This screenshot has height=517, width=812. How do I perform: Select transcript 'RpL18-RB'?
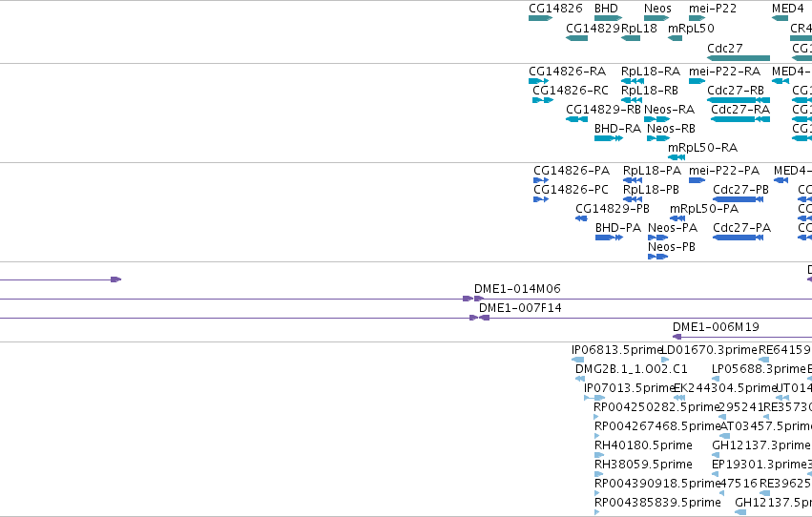coord(650,90)
